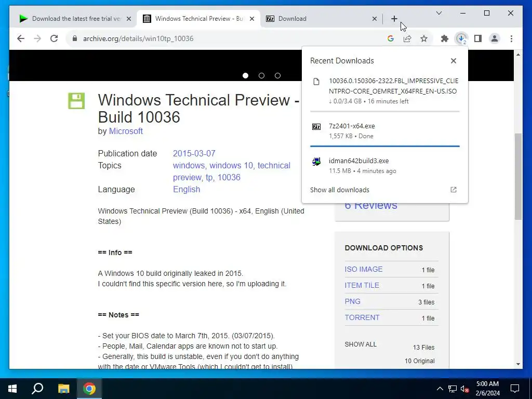Open the English language link
The image size is (532, 399).
(x=187, y=189)
